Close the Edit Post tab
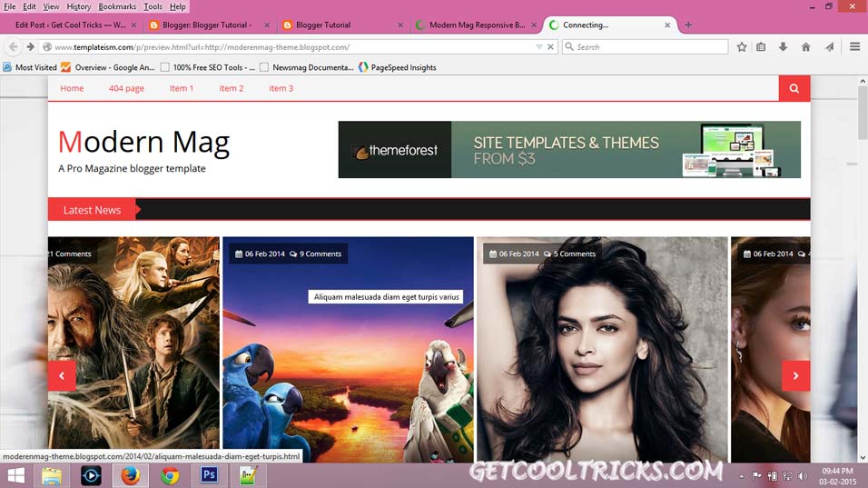Screen dimensions: 868x488 [x=133, y=25]
